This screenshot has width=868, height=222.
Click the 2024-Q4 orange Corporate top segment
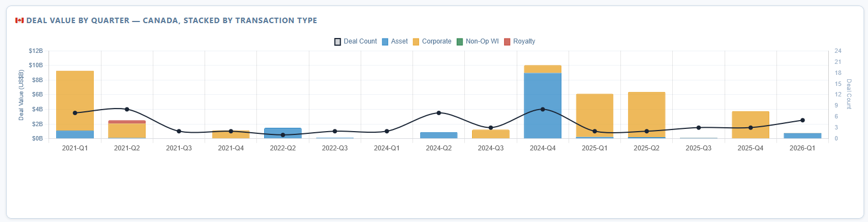(x=543, y=69)
